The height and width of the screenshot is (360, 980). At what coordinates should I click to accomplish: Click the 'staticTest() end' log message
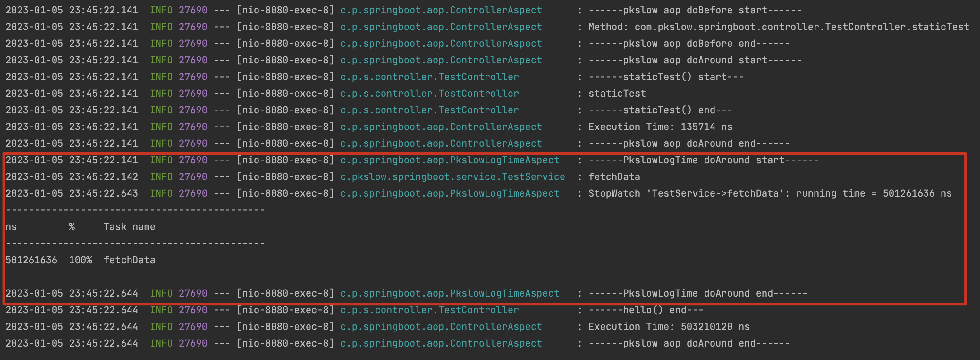pos(660,110)
